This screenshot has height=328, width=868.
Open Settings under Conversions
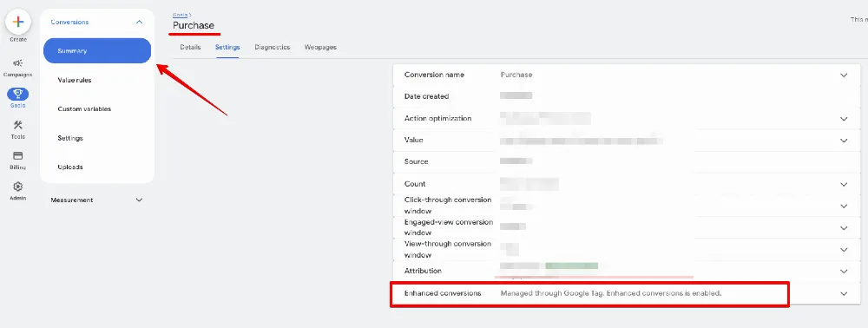point(70,138)
